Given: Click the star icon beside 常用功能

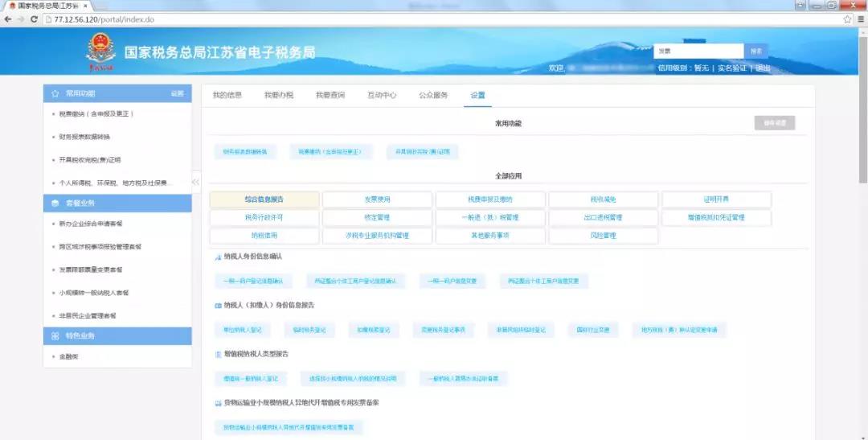Looking at the screenshot, I should click(x=55, y=93).
